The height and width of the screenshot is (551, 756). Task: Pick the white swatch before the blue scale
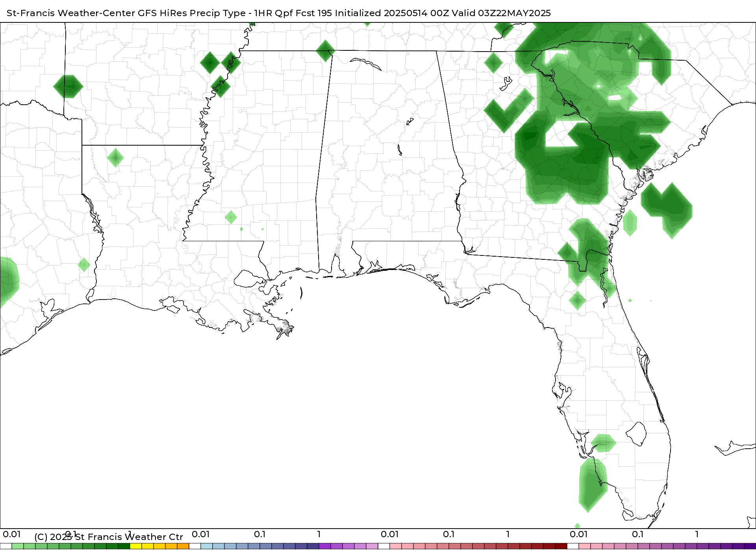coord(195,546)
